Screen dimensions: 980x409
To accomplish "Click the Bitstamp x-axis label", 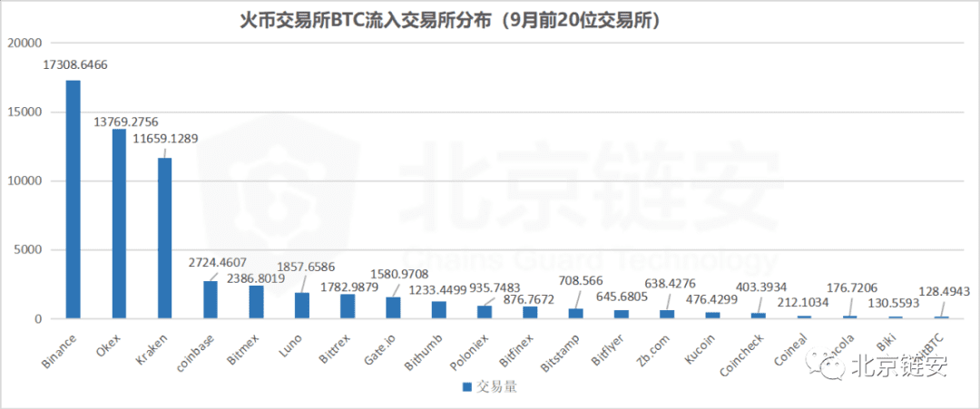I will [x=562, y=353].
